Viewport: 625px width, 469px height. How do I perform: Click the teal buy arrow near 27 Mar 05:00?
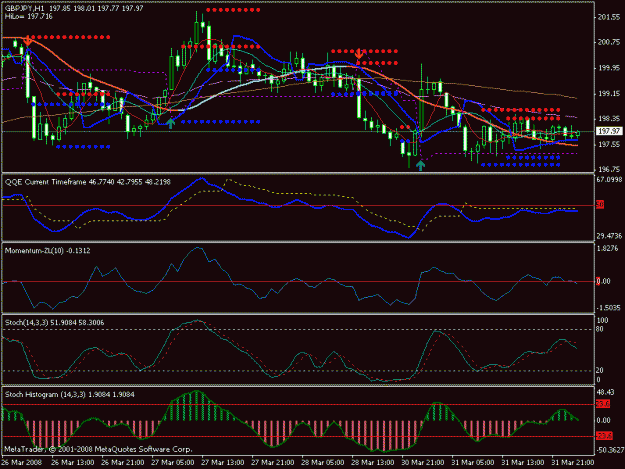[x=171, y=123]
